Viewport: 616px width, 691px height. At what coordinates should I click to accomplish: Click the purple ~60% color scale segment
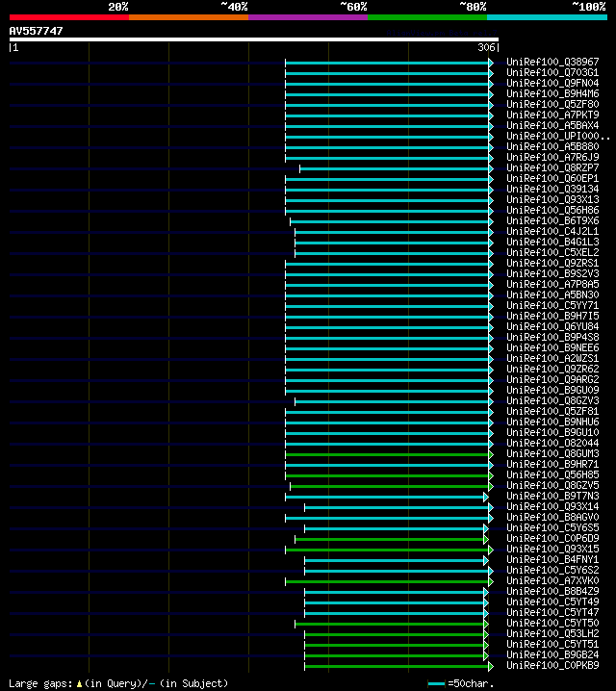[308, 17]
